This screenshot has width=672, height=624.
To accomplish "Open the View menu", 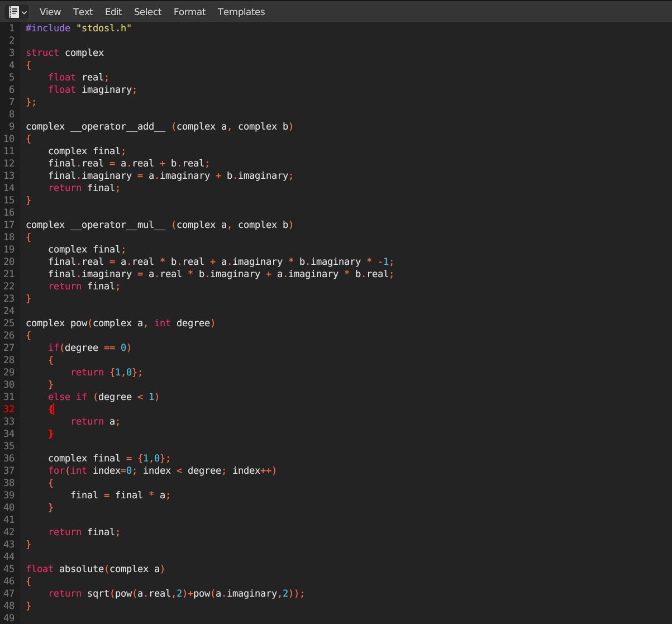I will pos(50,12).
